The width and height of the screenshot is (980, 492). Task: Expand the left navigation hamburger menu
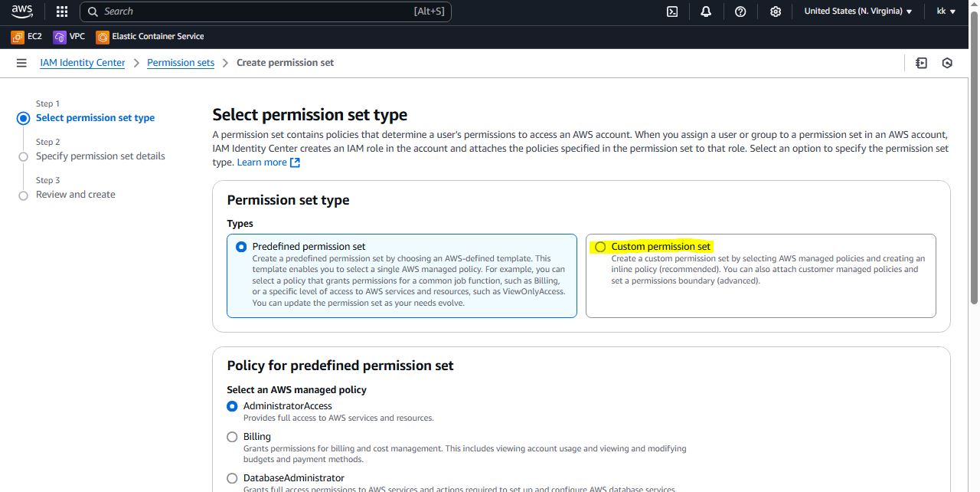coord(21,63)
